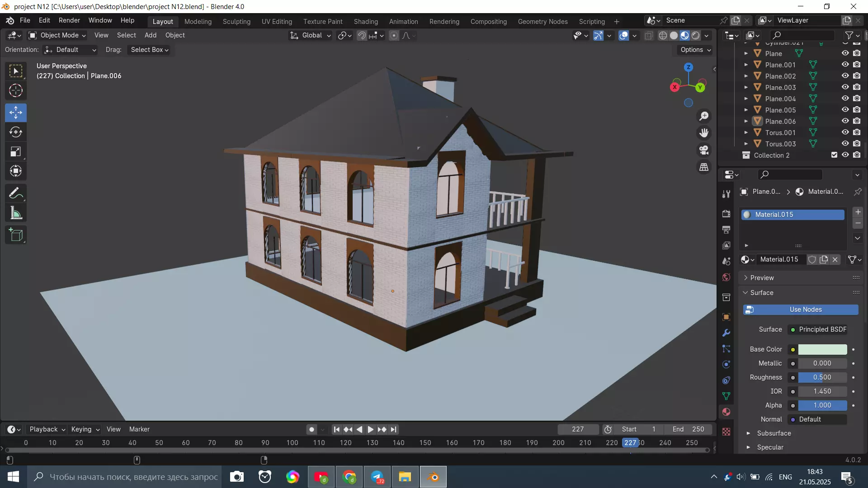Select the Measure tool
This screenshot has height=488, width=868.
tap(16, 213)
